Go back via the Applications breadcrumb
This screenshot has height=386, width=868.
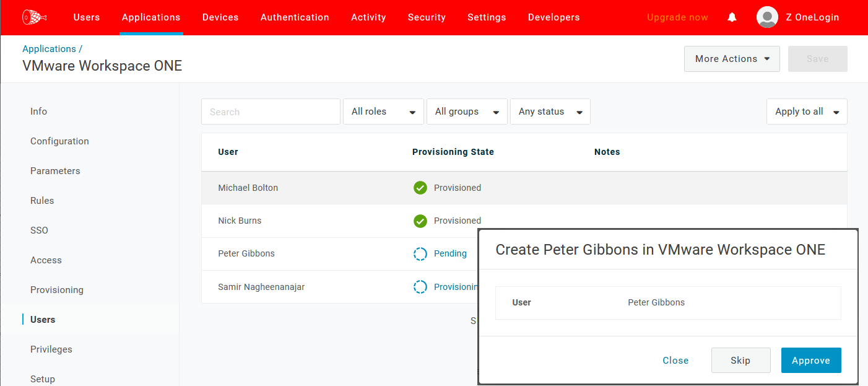pyautogui.click(x=50, y=48)
